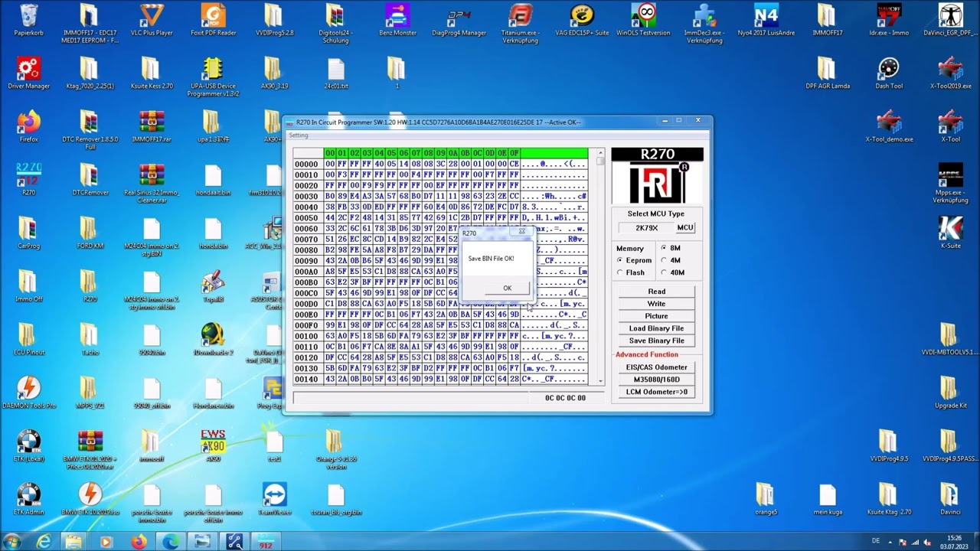Viewport: 980px width, 551px height.
Task: Select the EWS AK90 desktop icon
Action: (213, 445)
